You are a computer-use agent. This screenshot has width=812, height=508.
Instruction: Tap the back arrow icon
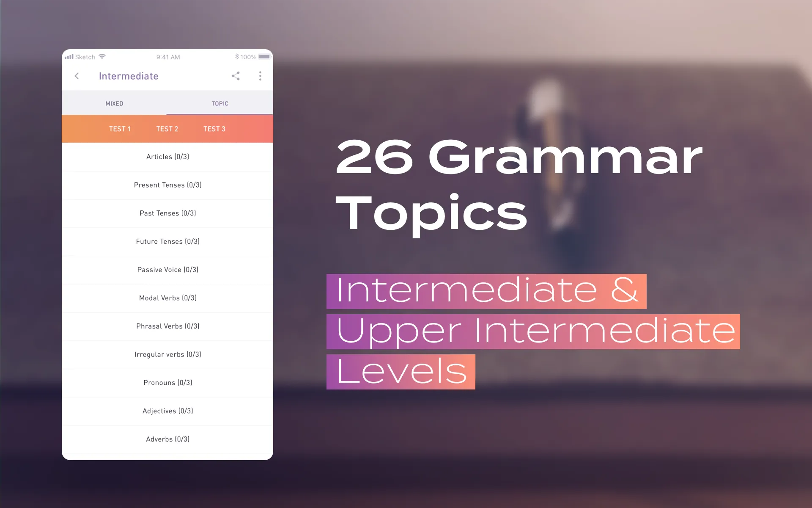[x=76, y=75]
